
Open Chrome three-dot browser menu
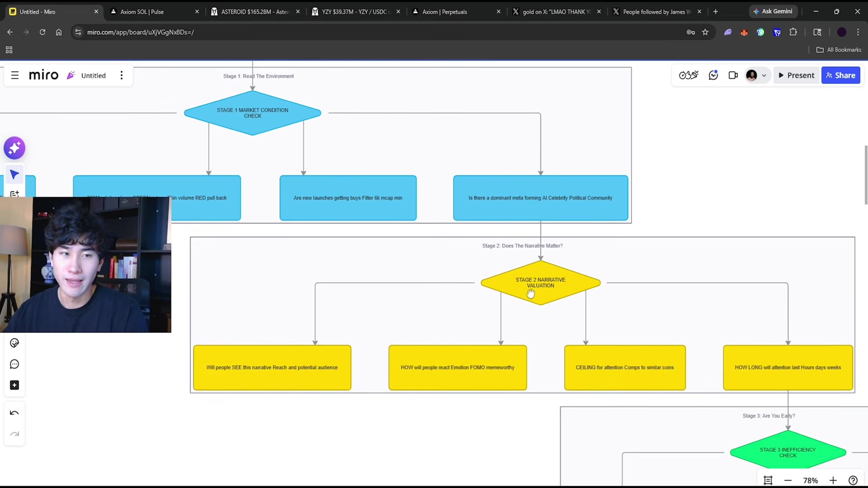point(858,32)
